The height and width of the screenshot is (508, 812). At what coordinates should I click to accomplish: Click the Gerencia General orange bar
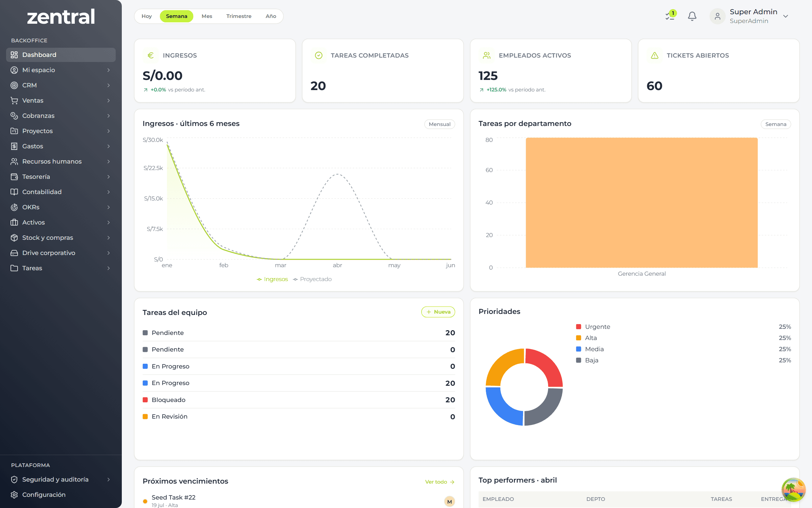pos(641,203)
